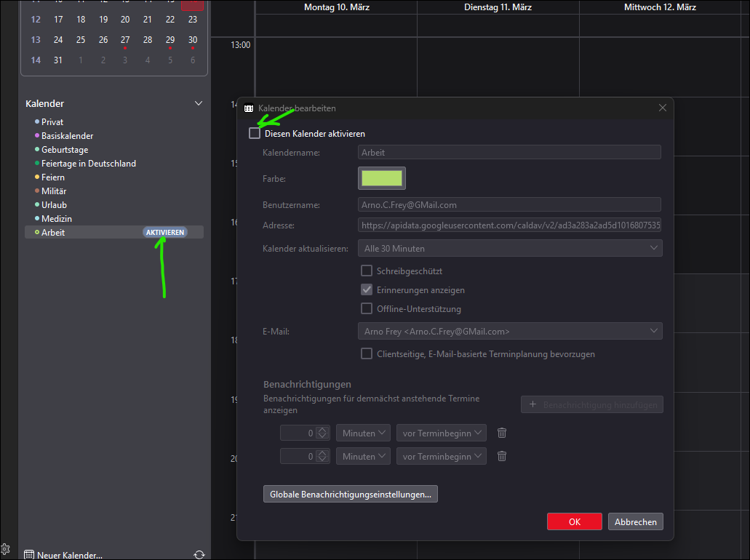The image size is (750, 560).
Task: Open the Kalender aktualisieren dropdown
Action: tap(510, 249)
